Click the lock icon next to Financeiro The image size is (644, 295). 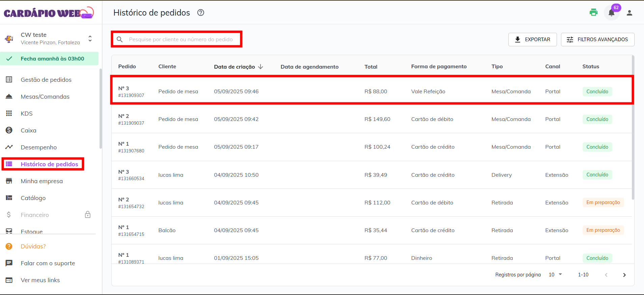coord(88,215)
